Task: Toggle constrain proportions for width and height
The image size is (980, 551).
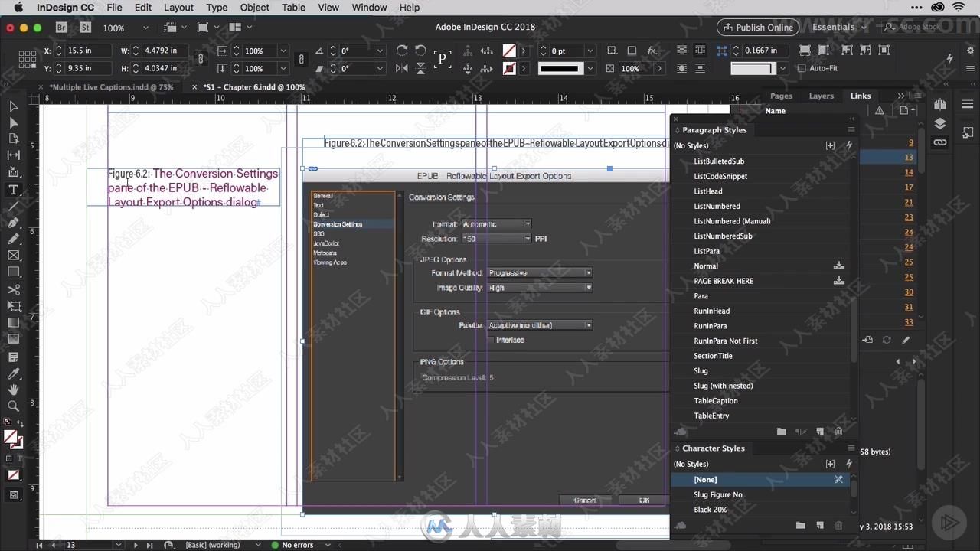Action: coord(201,59)
